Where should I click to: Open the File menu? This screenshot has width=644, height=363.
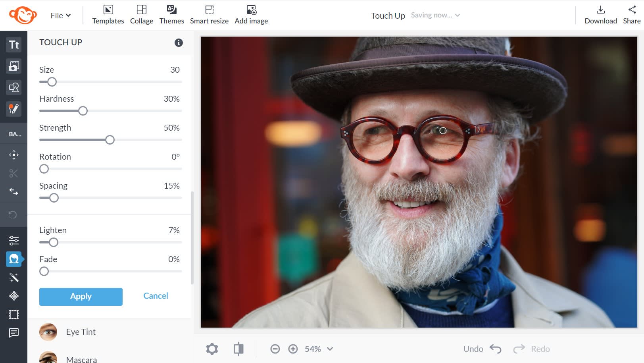click(x=61, y=15)
